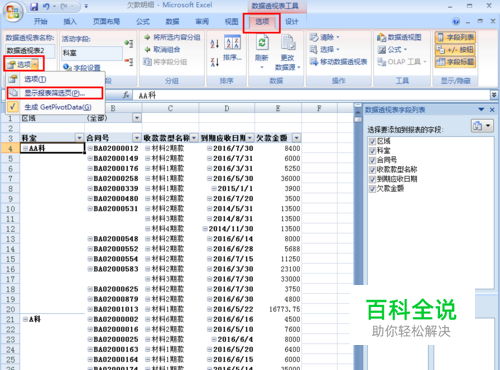The image size is (500, 370).
Task: Switch to the 设计 ribbon tab
Action: [x=292, y=22]
